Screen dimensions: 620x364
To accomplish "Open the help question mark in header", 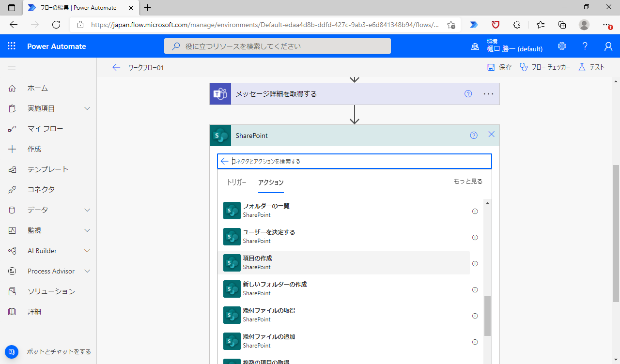I will (x=585, y=46).
